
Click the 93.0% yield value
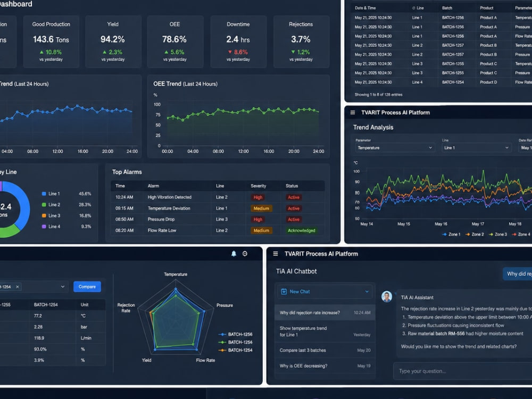[40, 349]
